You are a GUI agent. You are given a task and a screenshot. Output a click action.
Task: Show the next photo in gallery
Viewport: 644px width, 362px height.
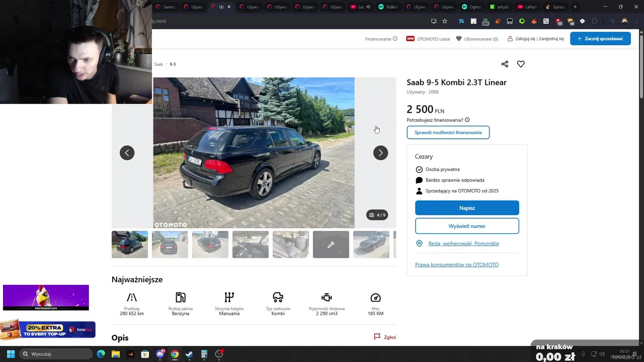(x=380, y=153)
